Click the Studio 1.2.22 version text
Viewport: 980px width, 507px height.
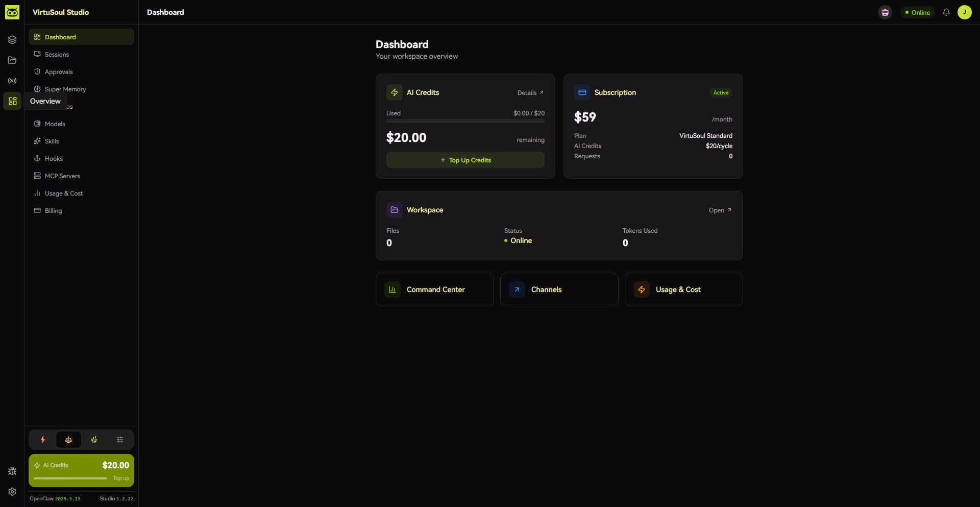(x=116, y=499)
